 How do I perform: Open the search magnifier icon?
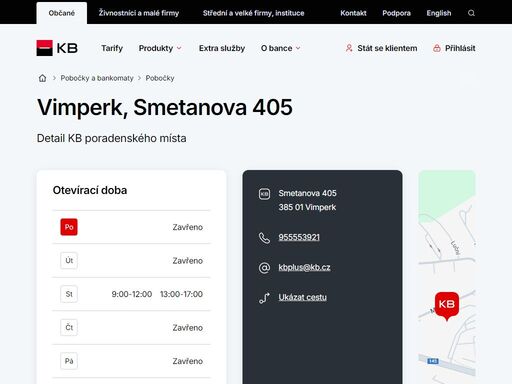pyautogui.click(x=471, y=13)
